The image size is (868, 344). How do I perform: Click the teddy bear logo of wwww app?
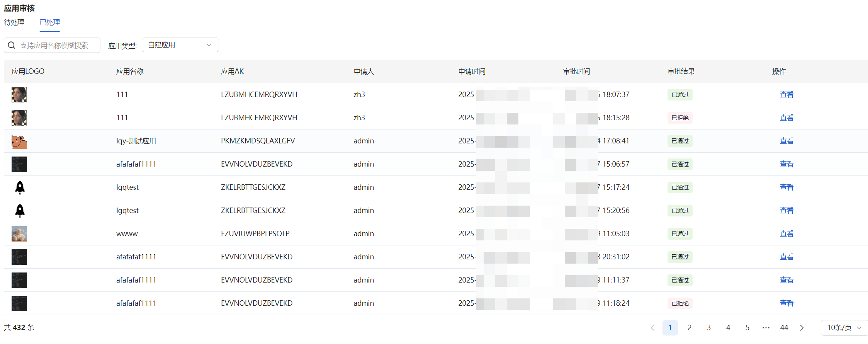(19, 234)
